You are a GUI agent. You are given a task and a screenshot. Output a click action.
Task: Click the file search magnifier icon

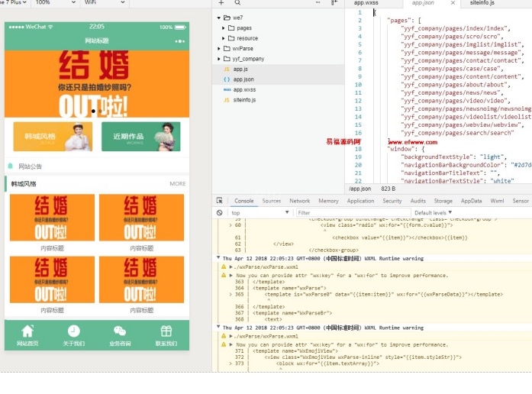237,3
